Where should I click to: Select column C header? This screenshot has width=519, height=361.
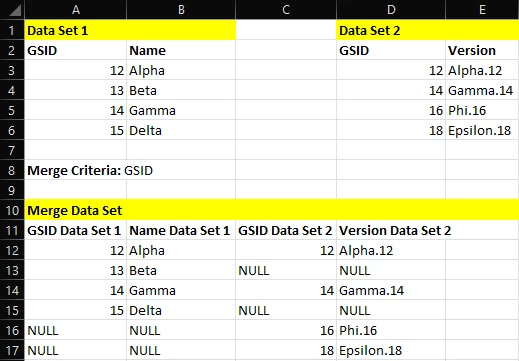[x=286, y=10]
